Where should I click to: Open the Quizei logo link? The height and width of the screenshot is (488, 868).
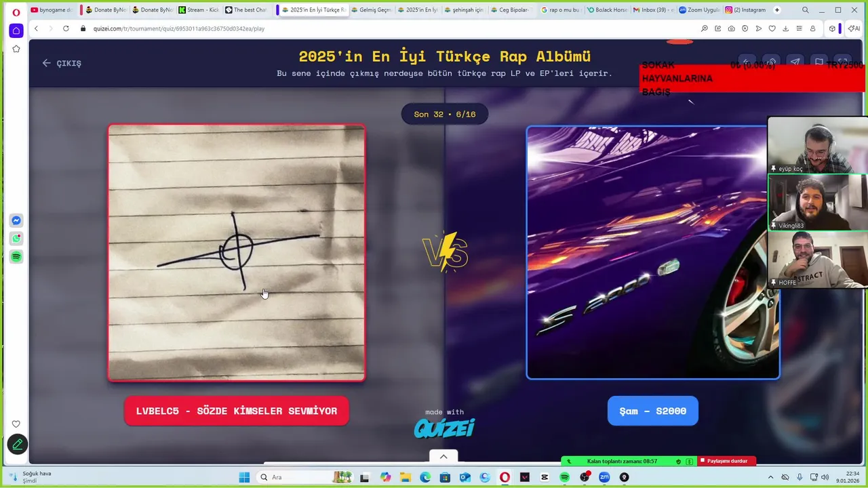(444, 428)
